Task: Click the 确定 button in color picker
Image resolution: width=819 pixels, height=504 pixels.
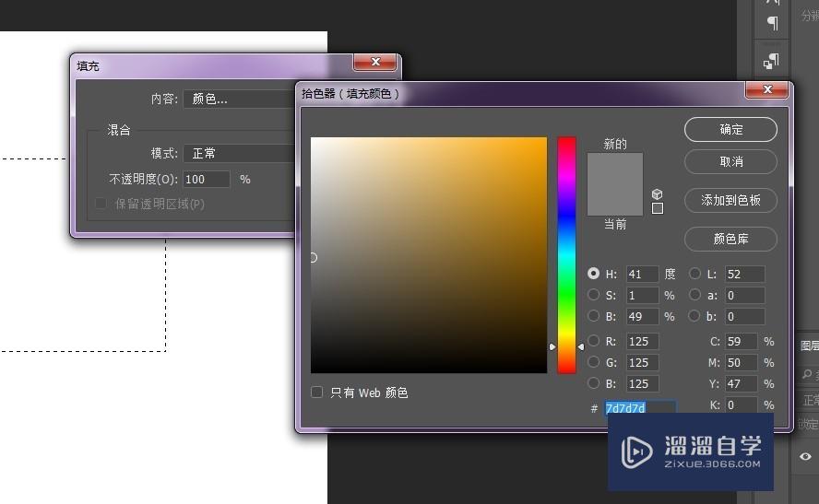Action: [730, 129]
